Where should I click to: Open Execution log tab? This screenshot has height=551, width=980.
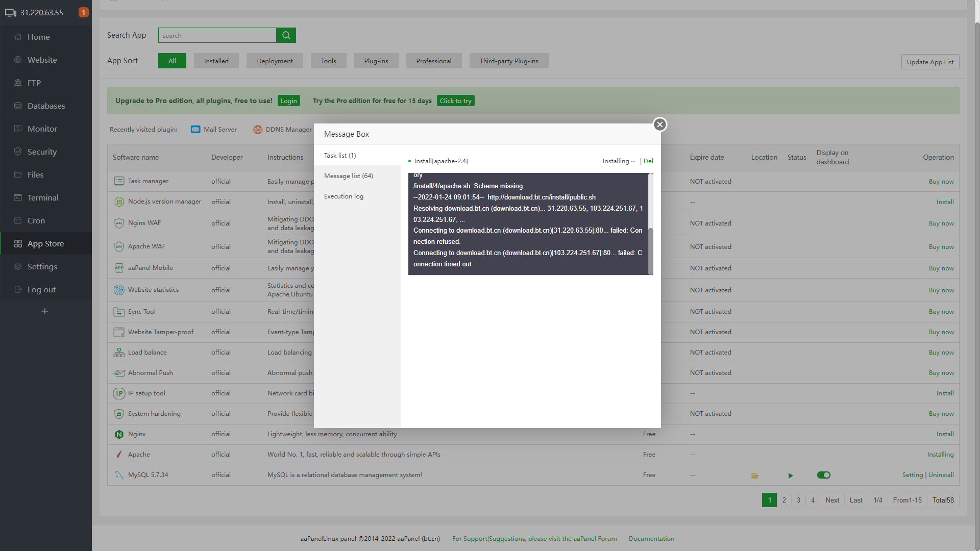344,196
